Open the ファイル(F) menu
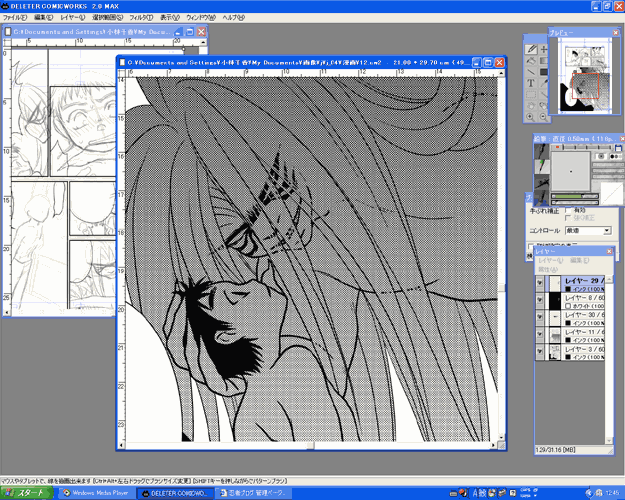Image resolution: width=625 pixels, height=500 pixels. pos(15,18)
